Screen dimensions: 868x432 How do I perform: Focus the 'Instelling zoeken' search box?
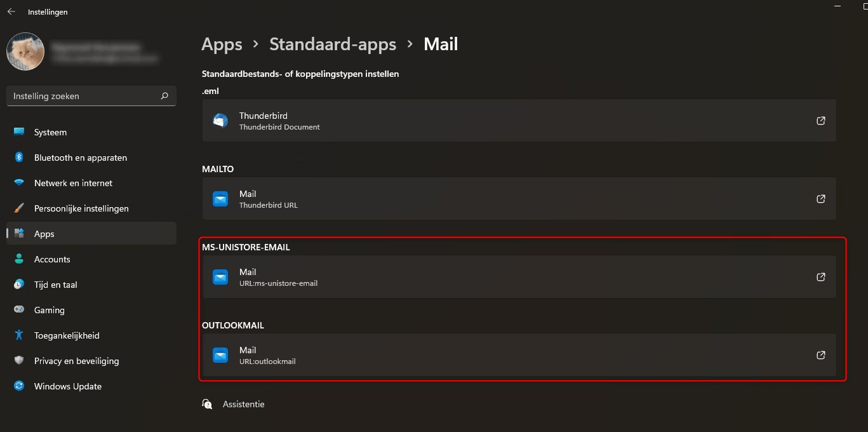coord(91,96)
